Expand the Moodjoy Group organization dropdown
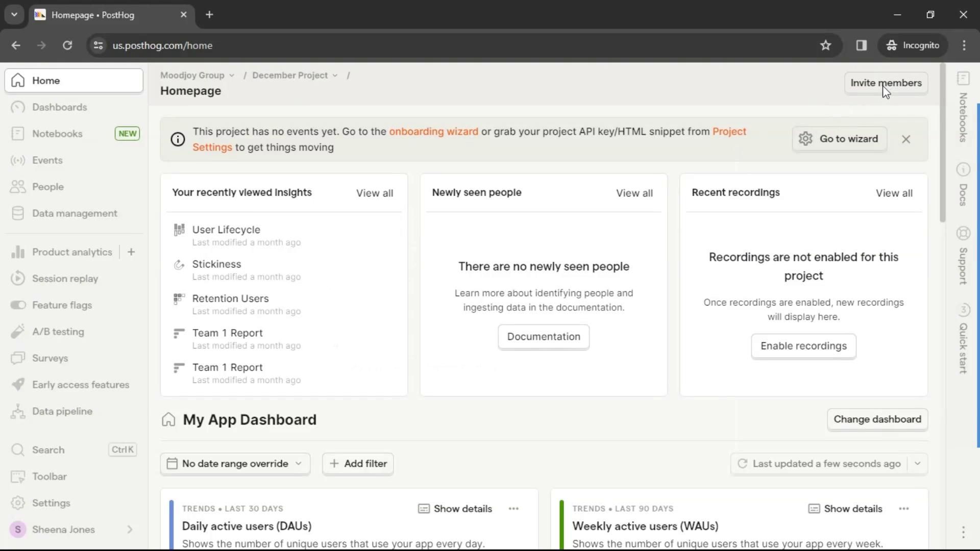Image resolution: width=980 pixels, height=551 pixels. tap(197, 76)
